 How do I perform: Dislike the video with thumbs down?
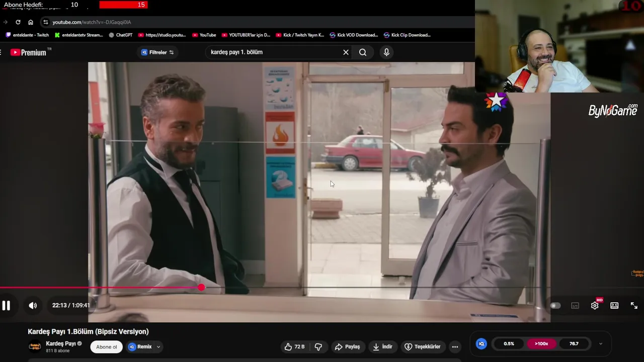318,346
